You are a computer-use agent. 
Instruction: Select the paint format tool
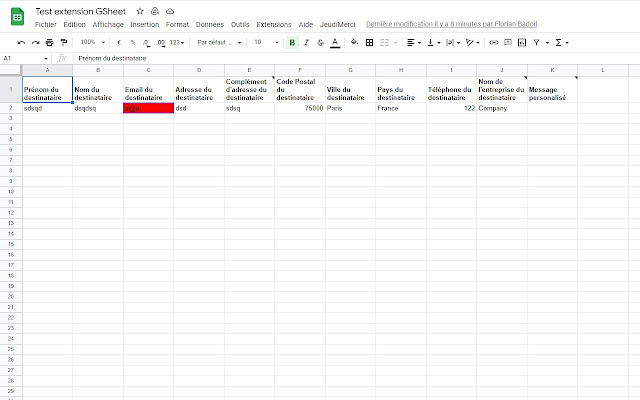point(64,42)
